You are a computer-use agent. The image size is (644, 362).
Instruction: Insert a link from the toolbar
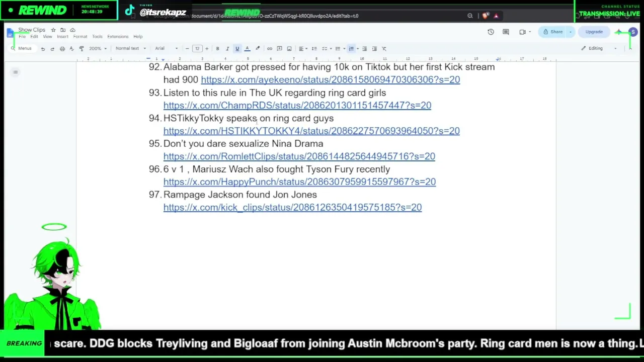click(x=270, y=49)
